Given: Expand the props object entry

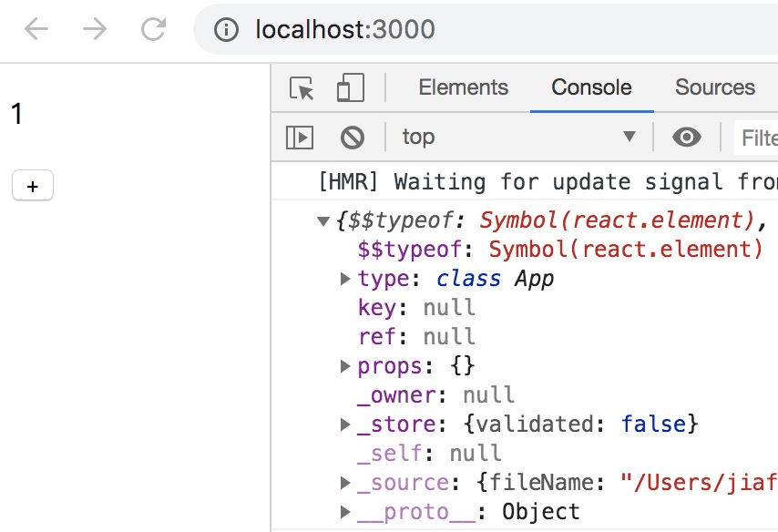Looking at the screenshot, I should coord(345,366).
